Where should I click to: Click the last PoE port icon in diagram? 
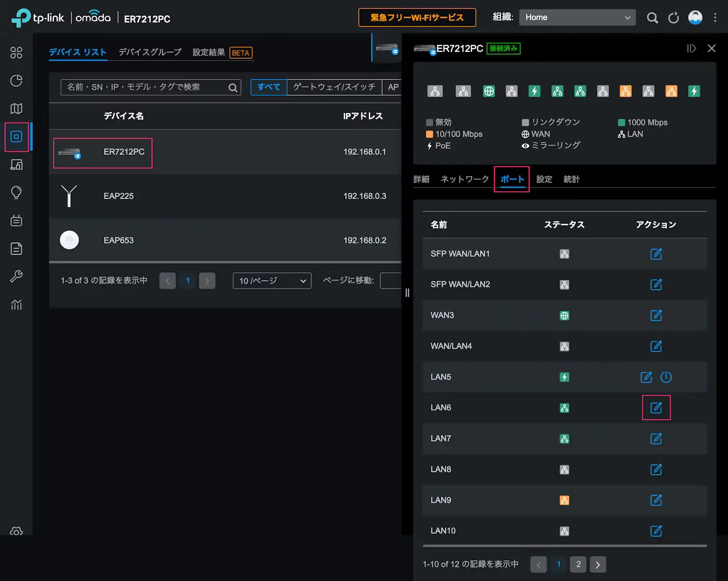pyautogui.click(x=694, y=91)
